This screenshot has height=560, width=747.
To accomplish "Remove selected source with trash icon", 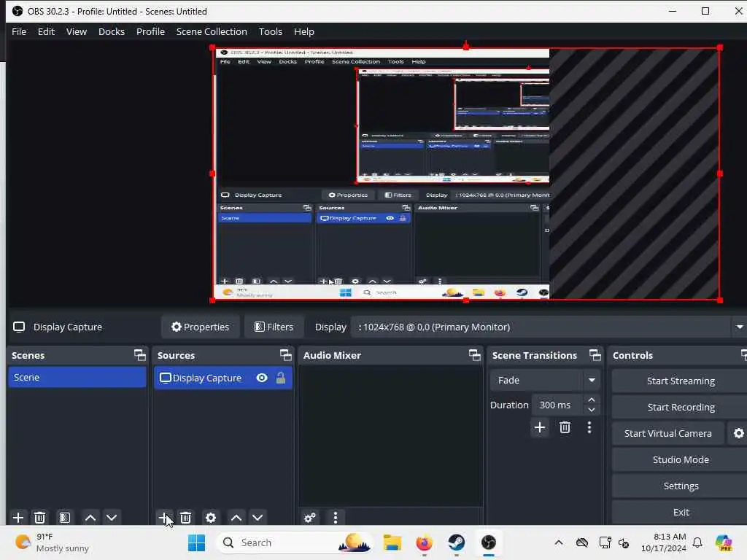I will [186, 518].
